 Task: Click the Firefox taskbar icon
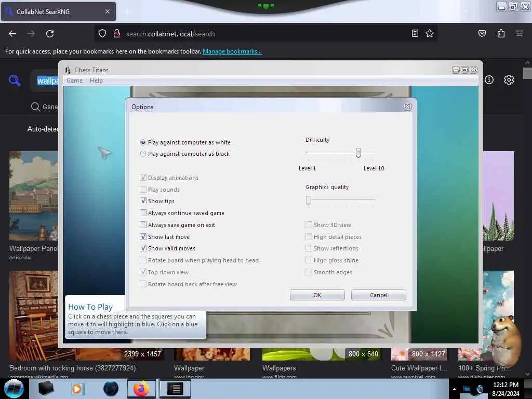(141, 389)
